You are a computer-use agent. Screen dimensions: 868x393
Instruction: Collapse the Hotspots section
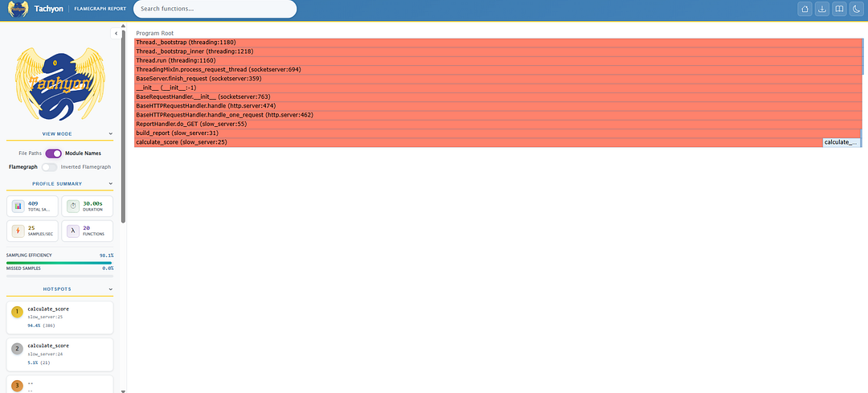tap(111, 289)
